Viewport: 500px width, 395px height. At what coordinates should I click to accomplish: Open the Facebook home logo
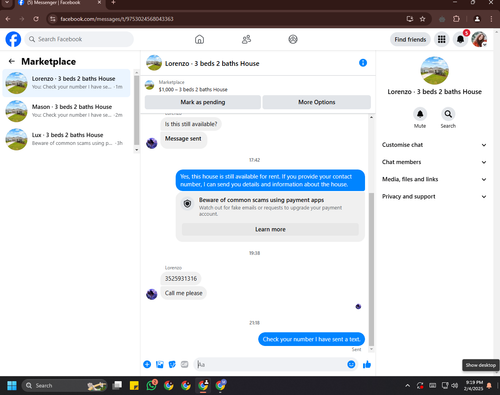click(x=13, y=39)
